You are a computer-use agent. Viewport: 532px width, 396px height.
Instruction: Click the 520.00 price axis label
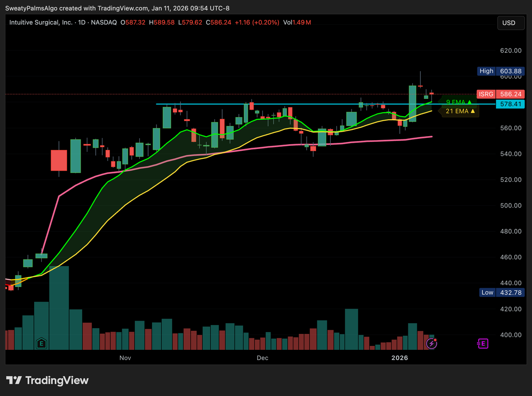click(510, 180)
